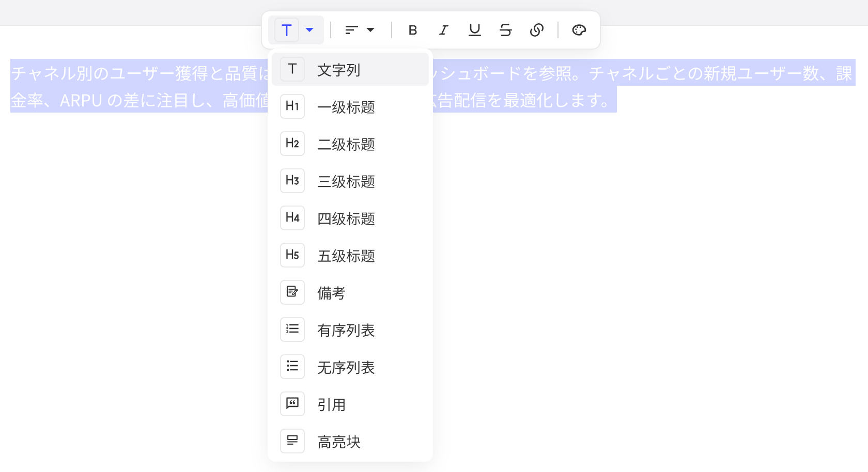The width and height of the screenshot is (868, 472).
Task: Click the highlight block icon
Action: point(292,441)
